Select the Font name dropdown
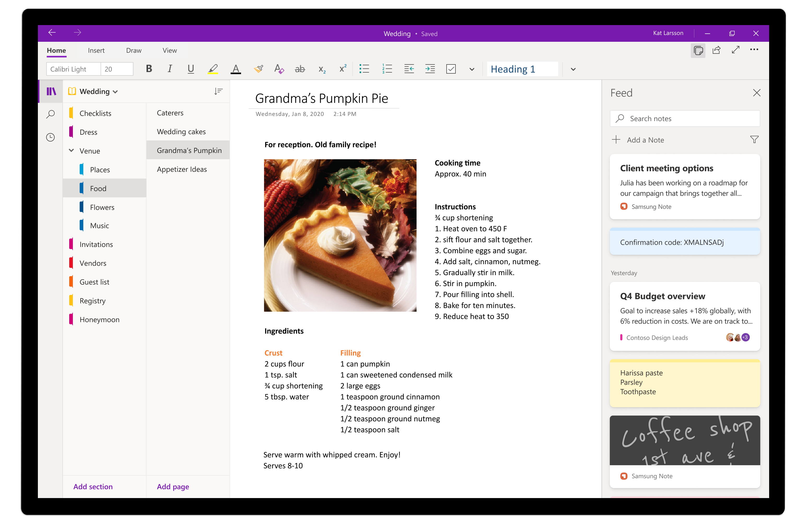 point(71,69)
